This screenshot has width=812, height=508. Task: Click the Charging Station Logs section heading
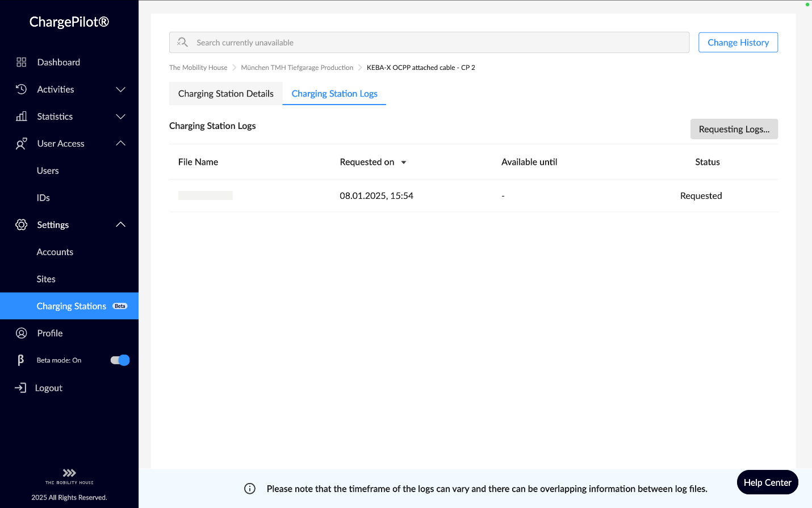212,126
